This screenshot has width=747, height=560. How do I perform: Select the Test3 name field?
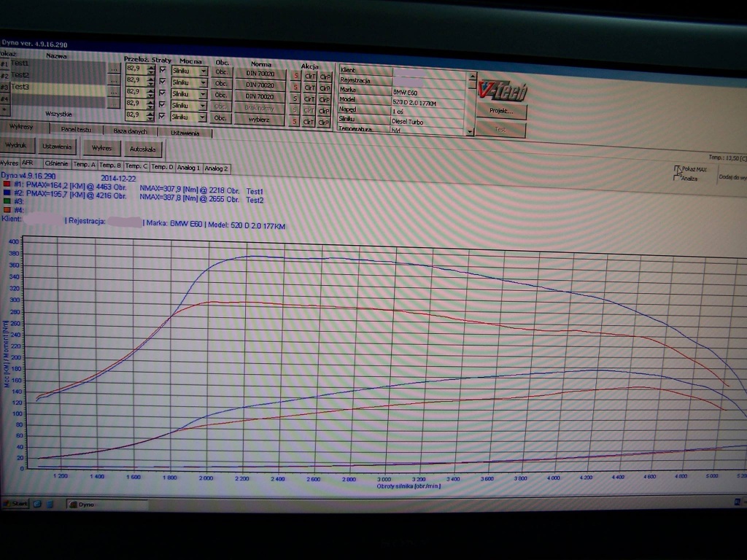tap(58, 87)
